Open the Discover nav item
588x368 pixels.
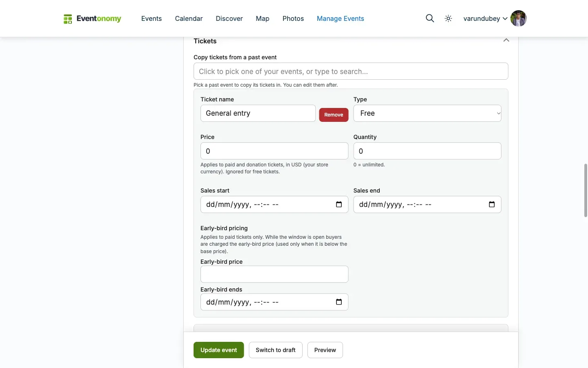coord(229,18)
